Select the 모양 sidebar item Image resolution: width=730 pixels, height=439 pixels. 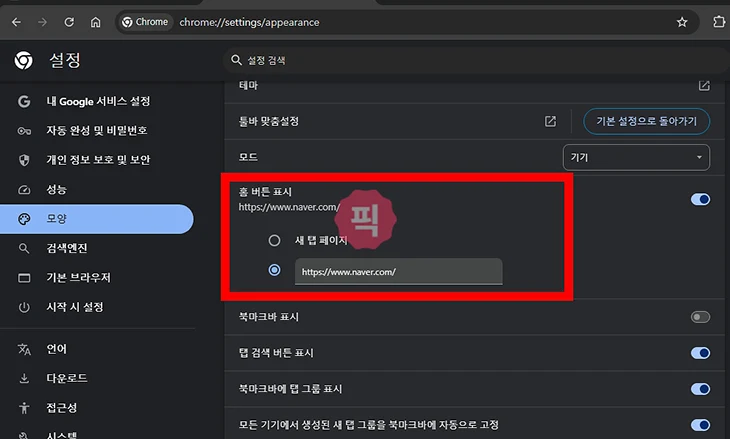[97, 219]
